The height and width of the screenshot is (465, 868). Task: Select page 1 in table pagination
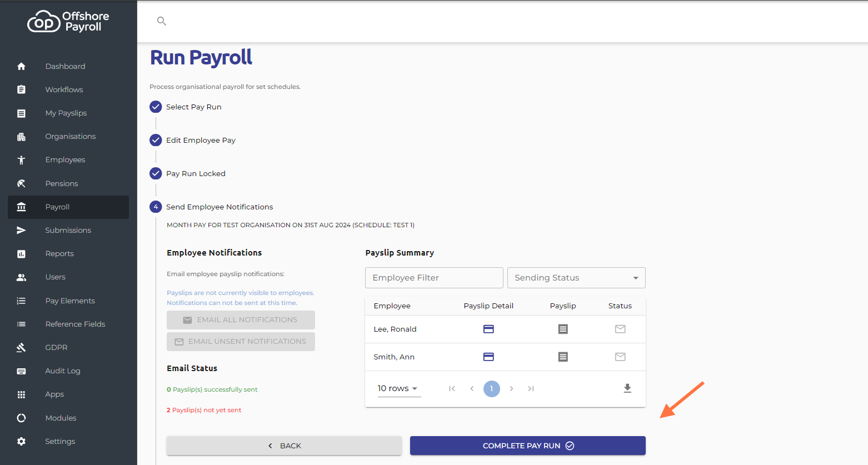click(x=491, y=388)
